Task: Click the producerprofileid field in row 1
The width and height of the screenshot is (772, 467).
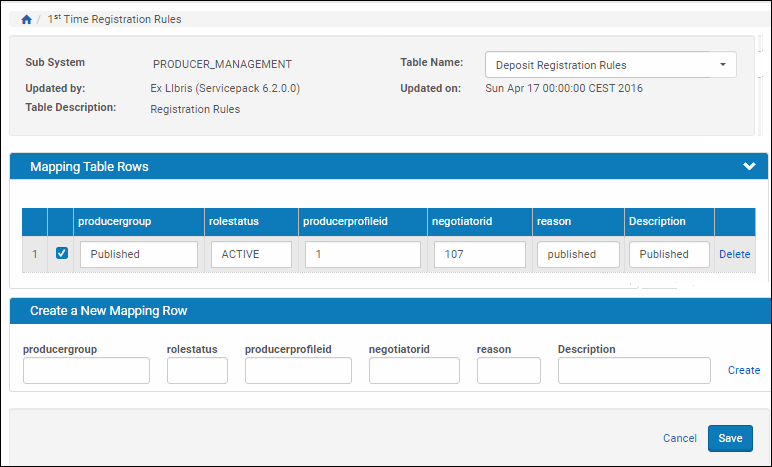Action: click(363, 254)
